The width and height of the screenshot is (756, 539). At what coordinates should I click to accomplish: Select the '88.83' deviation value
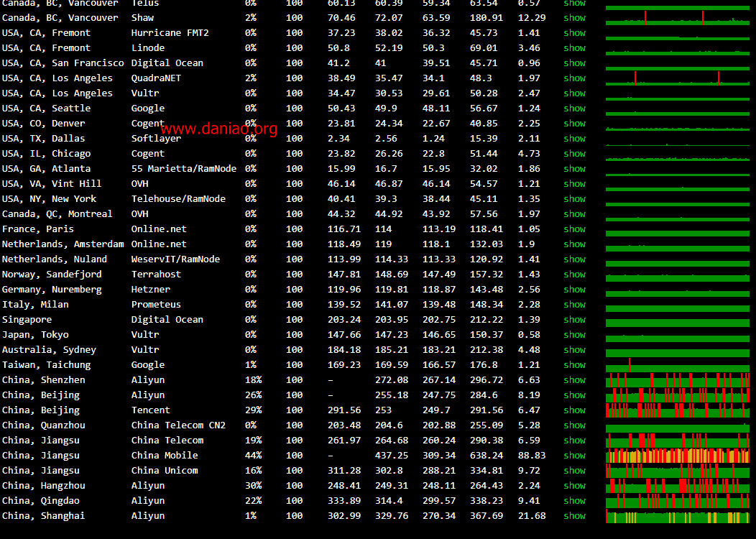pos(532,456)
